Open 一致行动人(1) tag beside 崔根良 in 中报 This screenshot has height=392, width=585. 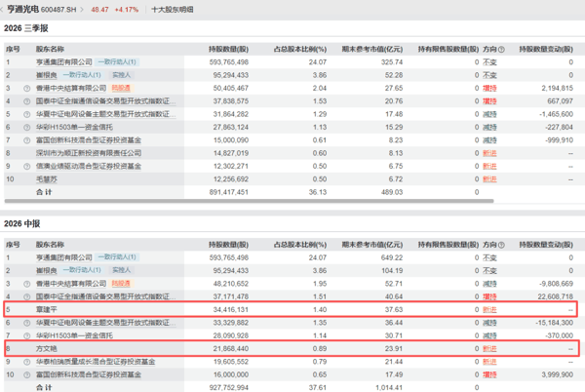pyautogui.click(x=82, y=270)
